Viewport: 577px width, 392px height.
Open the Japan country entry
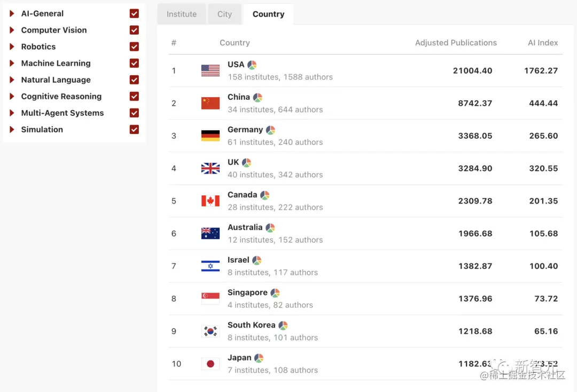239,358
